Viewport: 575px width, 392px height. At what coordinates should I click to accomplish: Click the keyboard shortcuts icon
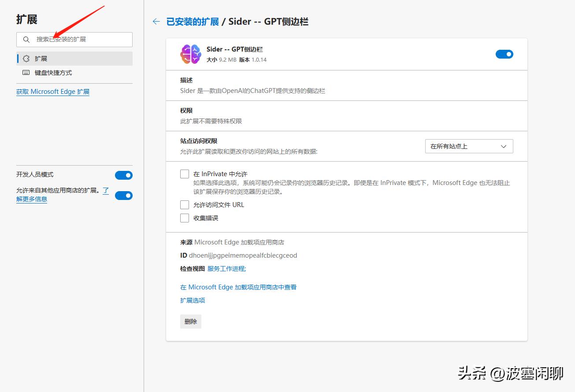click(x=26, y=73)
